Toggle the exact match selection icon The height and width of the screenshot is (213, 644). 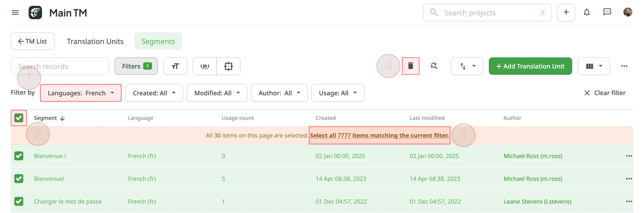coord(228,66)
